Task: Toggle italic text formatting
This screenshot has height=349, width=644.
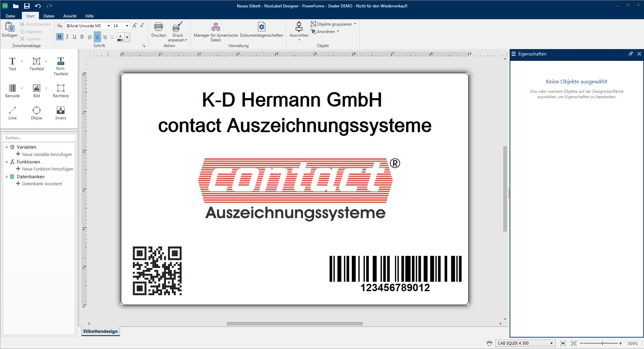Action: click(67, 37)
